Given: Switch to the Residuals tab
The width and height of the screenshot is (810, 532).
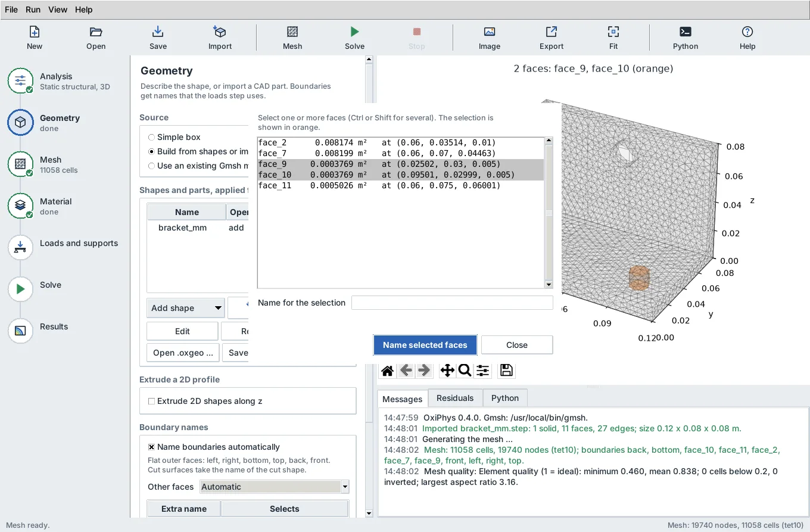Looking at the screenshot, I should point(455,398).
